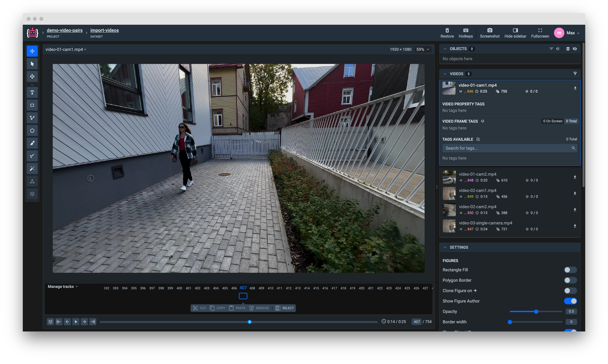
Task: Click SELECT in the timeline actions bar
Action: coord(285,308)
